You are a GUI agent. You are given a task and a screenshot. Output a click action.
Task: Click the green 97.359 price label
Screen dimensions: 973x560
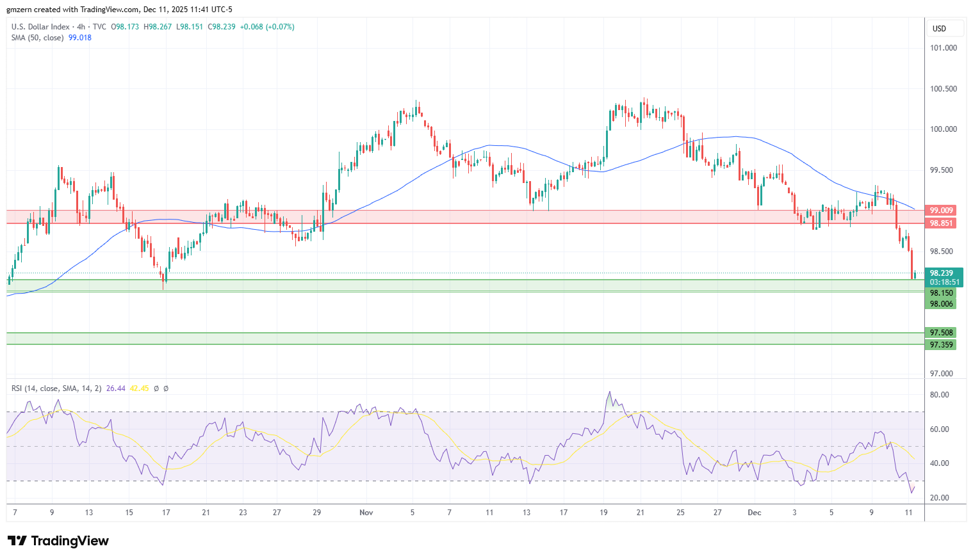coord(942,345)
